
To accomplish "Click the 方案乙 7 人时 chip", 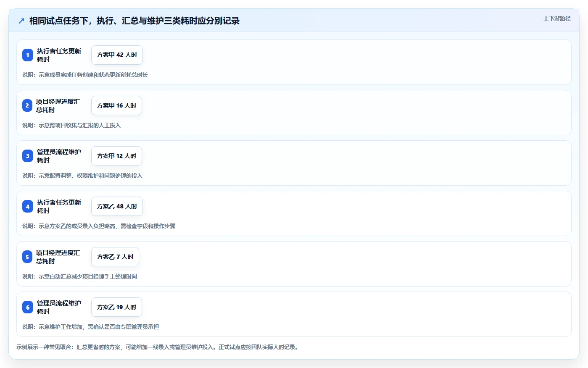I will click(115, 257).
